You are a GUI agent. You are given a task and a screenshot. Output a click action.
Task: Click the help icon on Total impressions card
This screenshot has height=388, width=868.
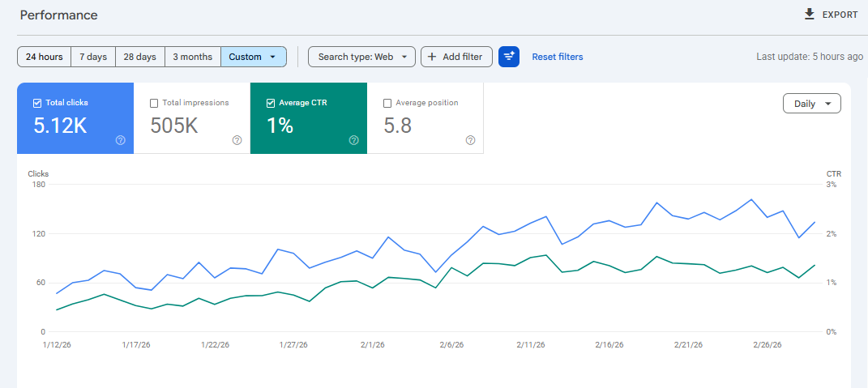[x=237, y=140]
